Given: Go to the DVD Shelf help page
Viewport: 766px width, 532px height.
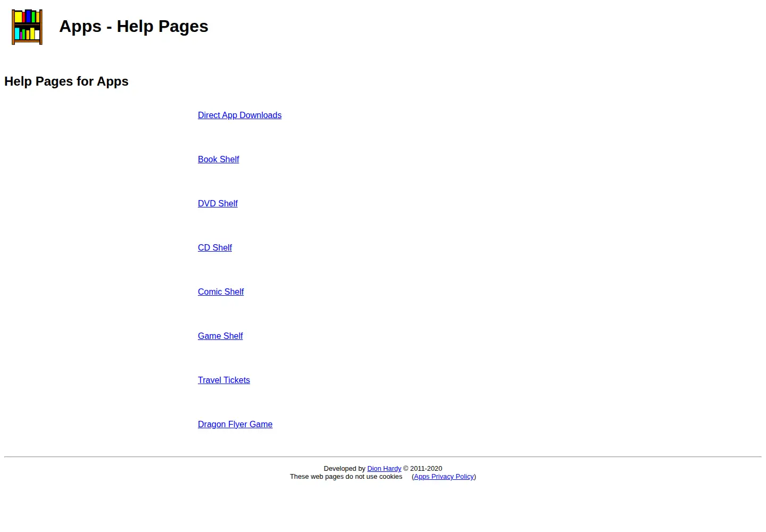Looking at the screenshot, I should tap(218, 204).
